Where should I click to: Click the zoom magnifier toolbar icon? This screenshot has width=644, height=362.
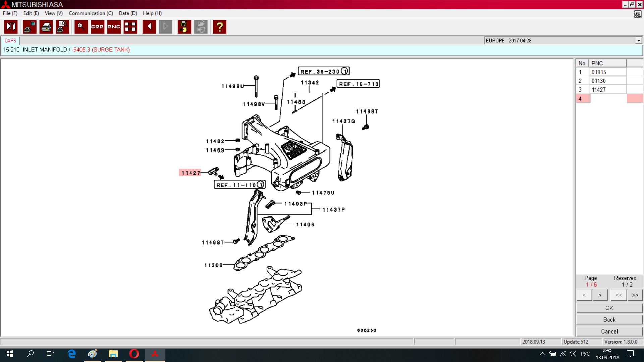(81, 27)
